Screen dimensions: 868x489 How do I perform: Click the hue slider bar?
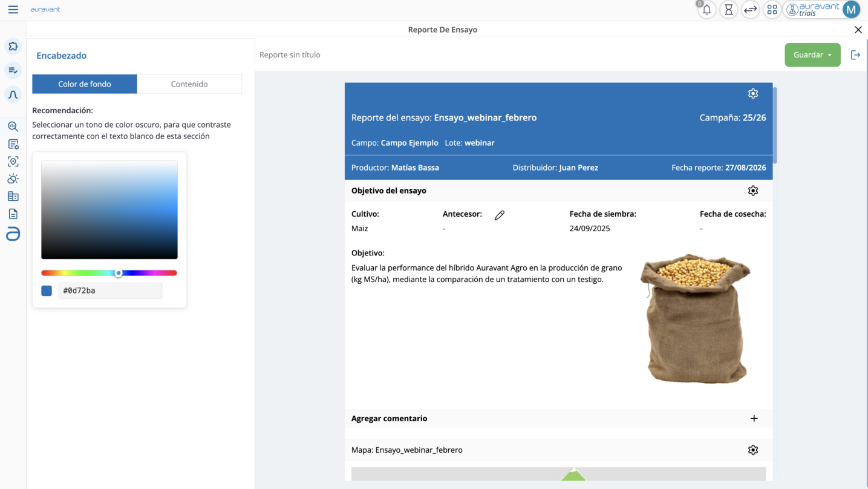coord(109,273)
